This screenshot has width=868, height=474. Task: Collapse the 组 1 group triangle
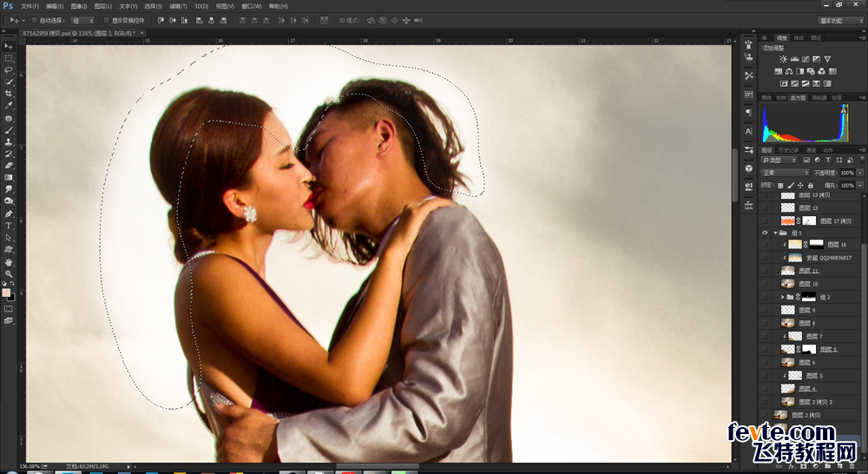click(x=775, y=234)
